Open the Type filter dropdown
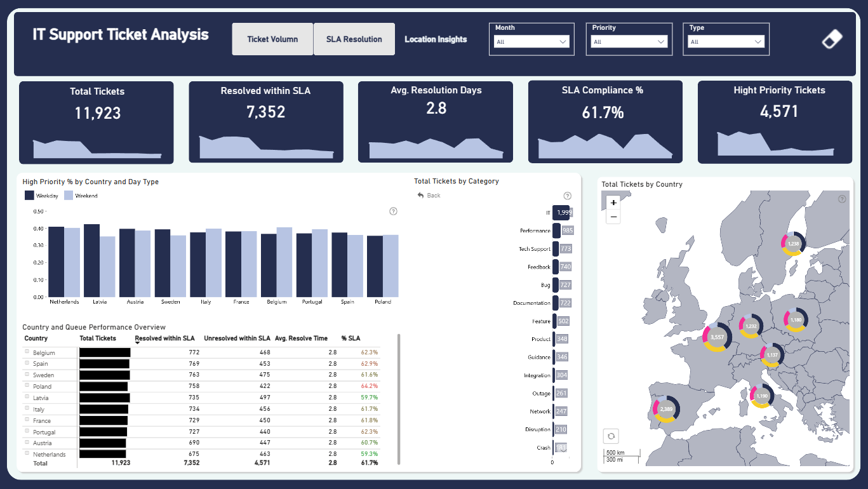This screenshot has width=868, height=489. click(726, 42)
